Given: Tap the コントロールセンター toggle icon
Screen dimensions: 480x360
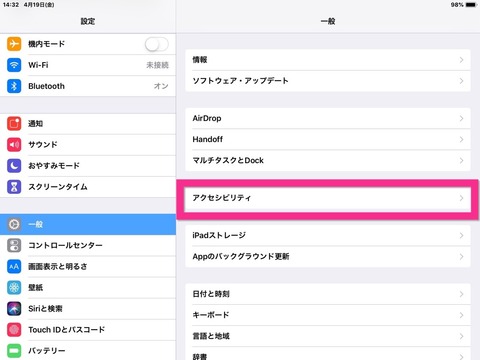Looking at the screenshot, I should pos(14,245).
